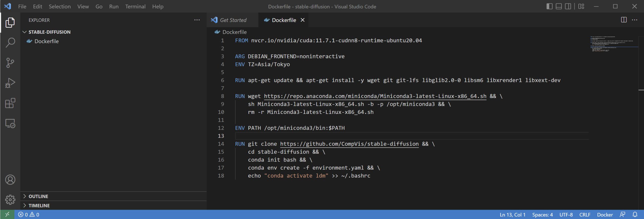This screenshot has width=644, height=219.
Task: Toggle the bottom panel visibility
Action: pyautogui.click(x=559, y=6)
